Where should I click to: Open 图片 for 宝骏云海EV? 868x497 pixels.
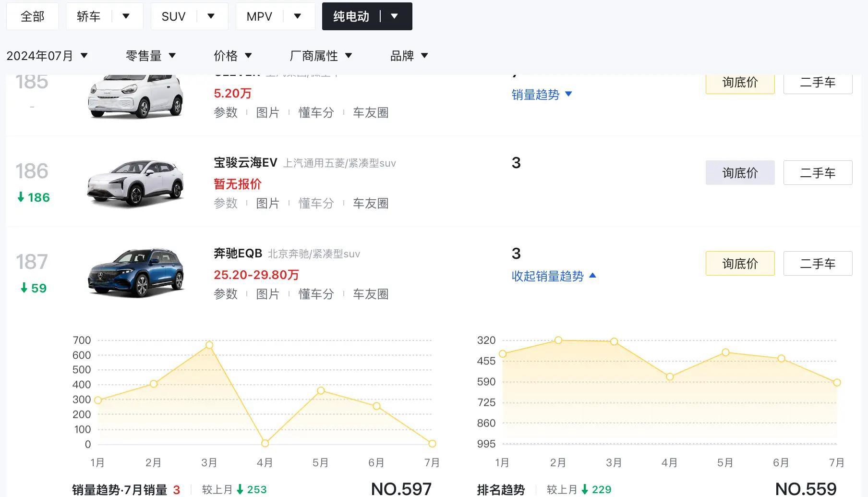[x=268, y=203]
